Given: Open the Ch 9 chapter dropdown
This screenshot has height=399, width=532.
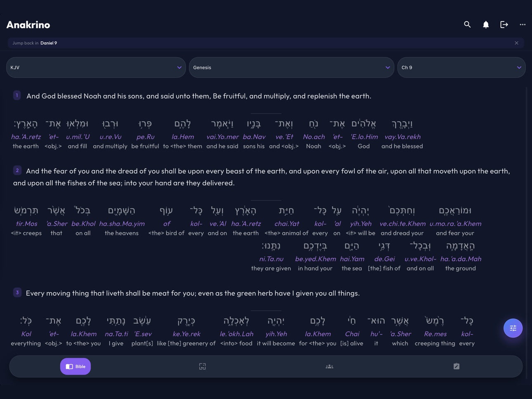Looking at the screenshot, I should pyautogui.click(x=461, y=68).
